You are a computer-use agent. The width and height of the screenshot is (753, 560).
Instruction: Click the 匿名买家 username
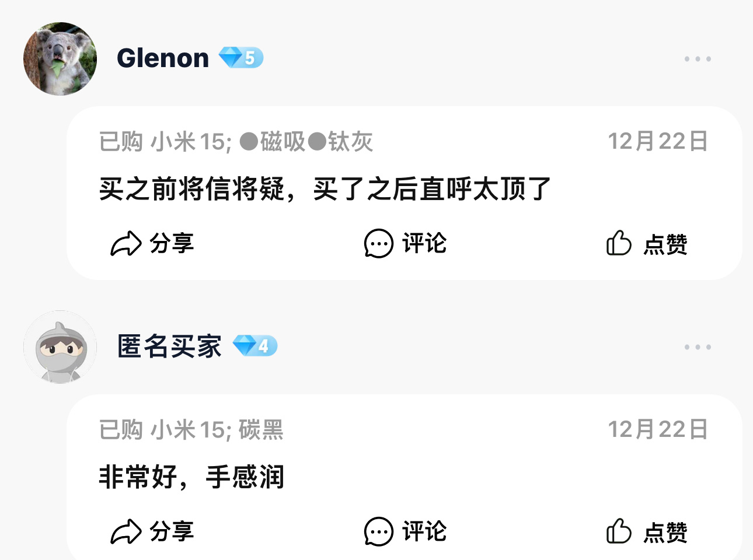169,346
